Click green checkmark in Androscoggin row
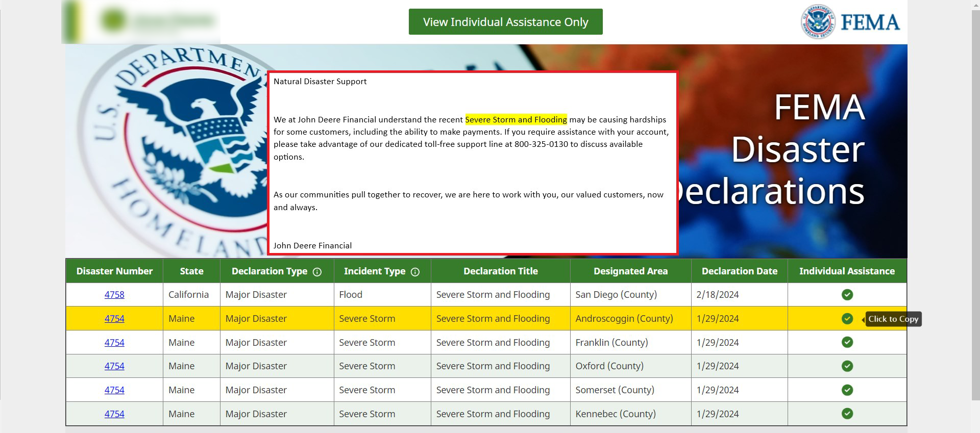This screenshot has height=433, width=980. [847, 319]
